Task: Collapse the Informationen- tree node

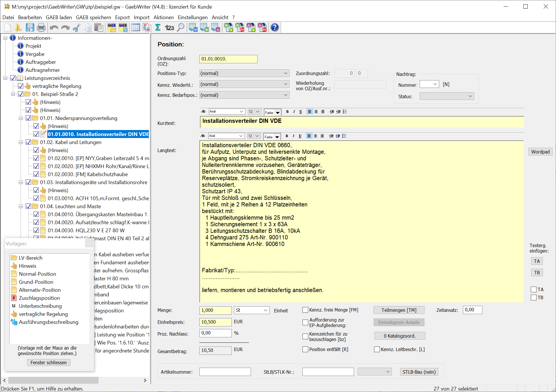Action: (5, 38)
